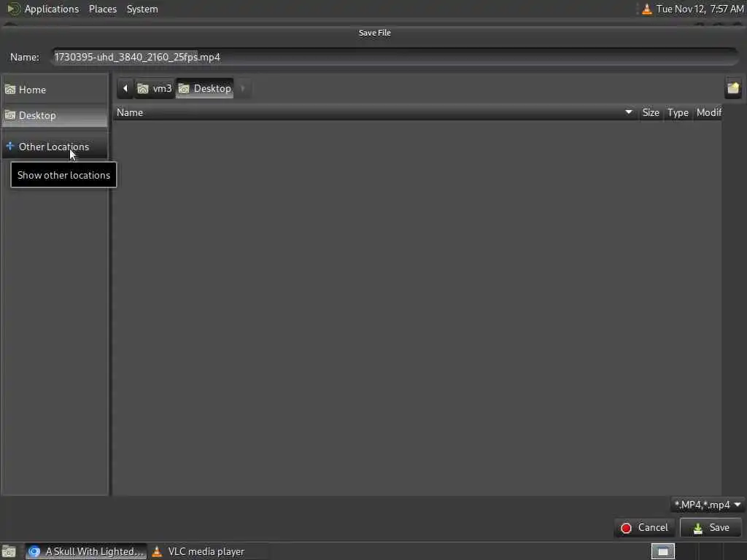This screenshot has height=560, width=747.
Task: Sort files by the Type column
Action: [x=678, y=112]
